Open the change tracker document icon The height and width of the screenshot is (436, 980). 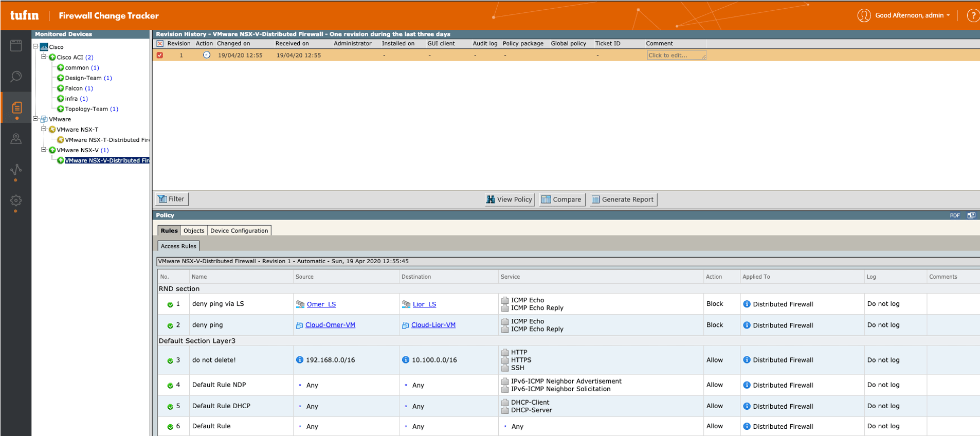click(x=16, y=107)
